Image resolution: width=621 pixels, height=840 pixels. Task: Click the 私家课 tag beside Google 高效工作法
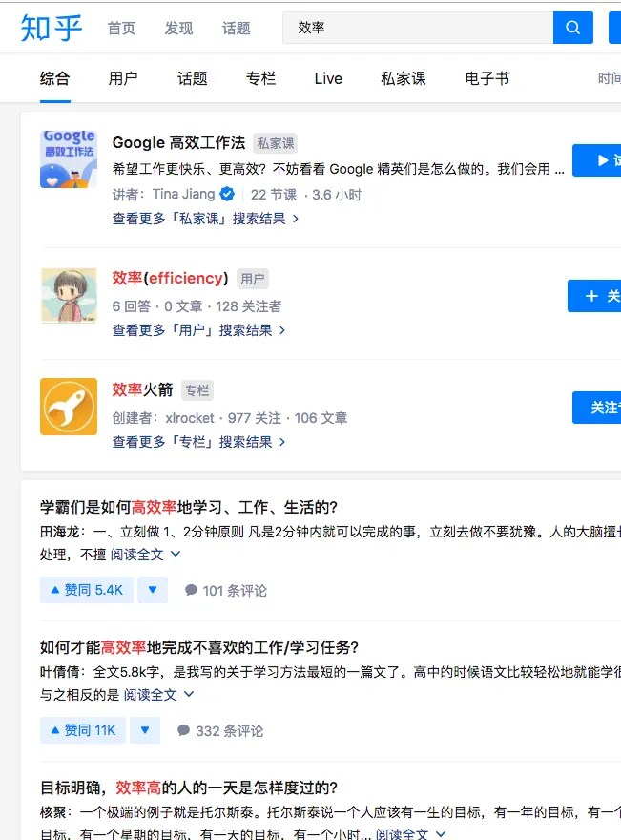[275, 143]
